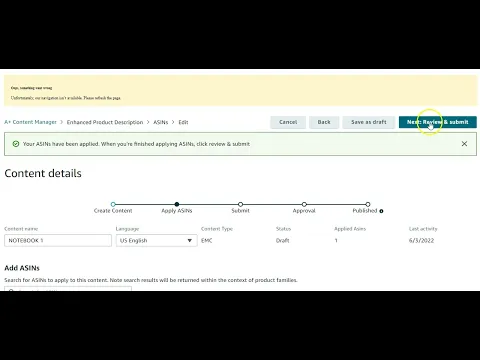Click the Add ASINs heading
This screenshot has width=480, height=360.
tap(22, 268)
